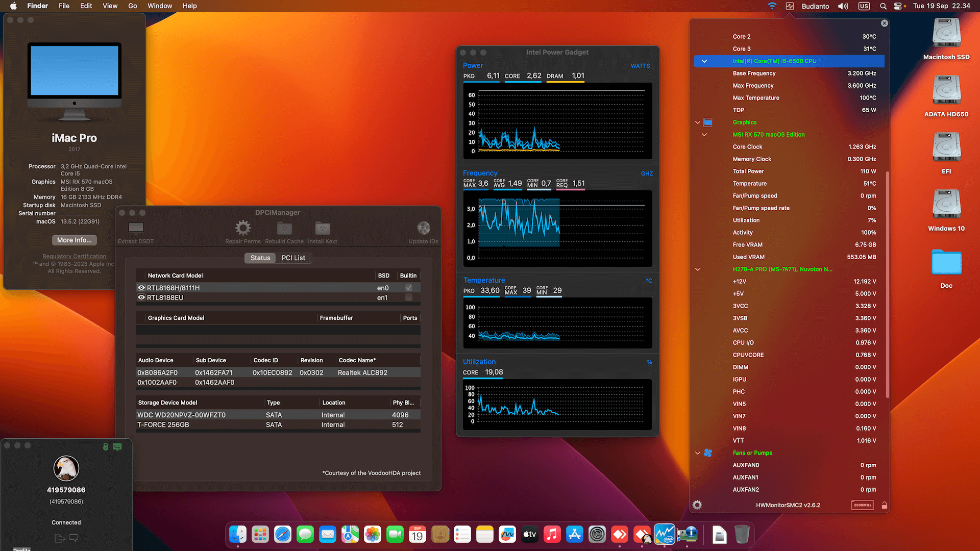Adjust the 2500MHz sampling control

tap(862, 505)
